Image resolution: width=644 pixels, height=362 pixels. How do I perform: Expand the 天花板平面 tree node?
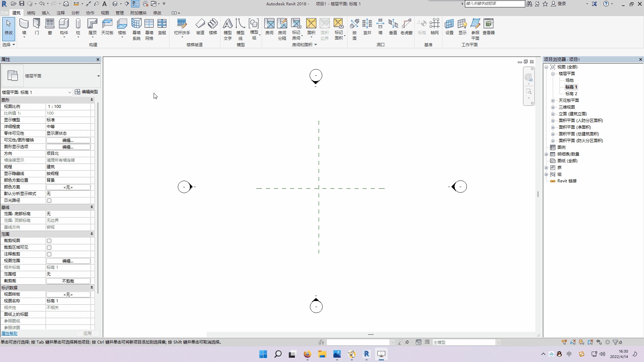(x=553, y=101)
